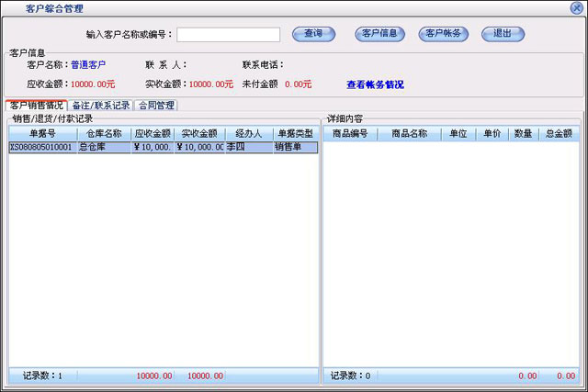Close the 客户综合管理 window
Image resolution: width=588 pixels, height=392 pixels.
click(577, 6)
